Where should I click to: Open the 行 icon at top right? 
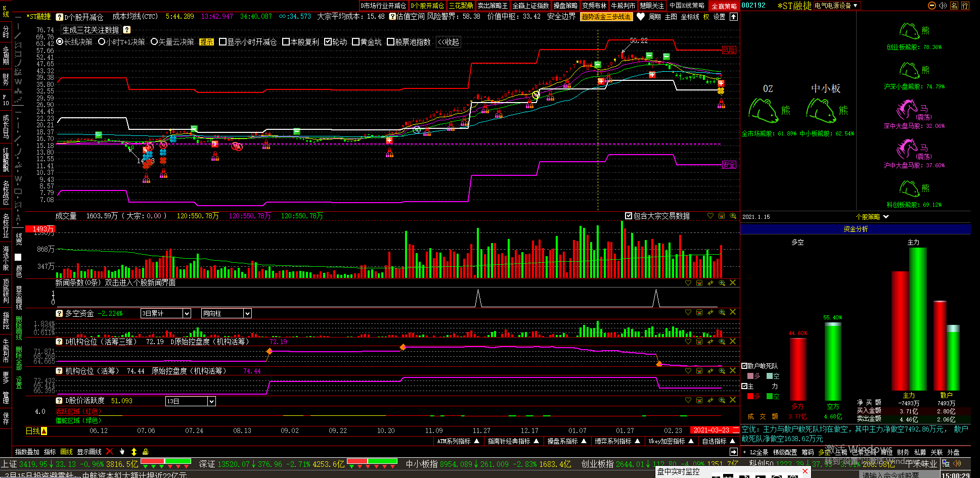click(x=965, y=6)
